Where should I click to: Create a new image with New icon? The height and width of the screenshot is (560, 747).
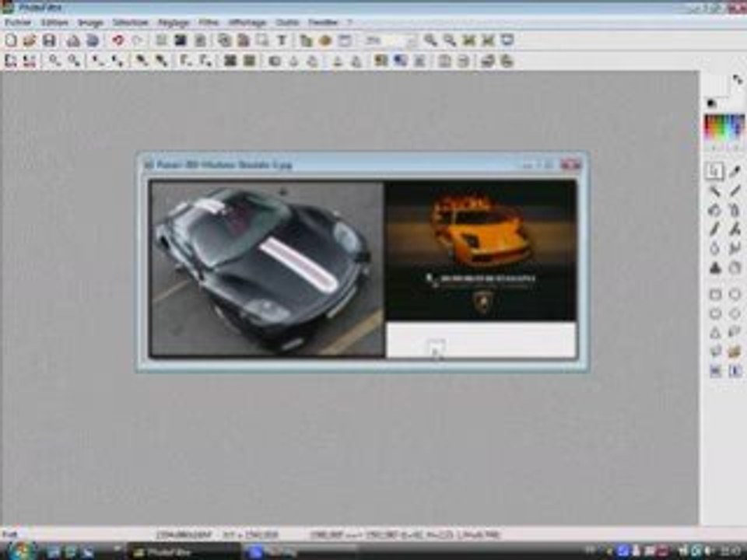pos(12,40)
